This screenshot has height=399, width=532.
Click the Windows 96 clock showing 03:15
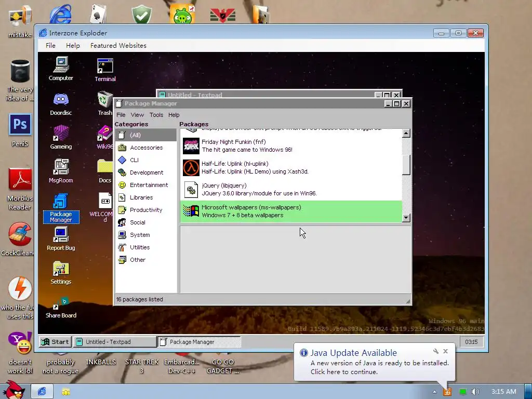471,342
